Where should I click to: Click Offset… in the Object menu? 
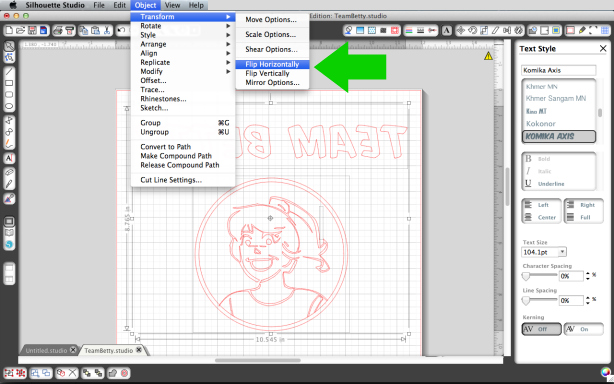[183, 80]
